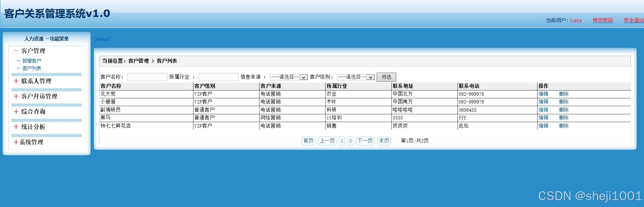The image size is (644, 207).
Task: Edit the 黑马 customer row
Action: click(543, 118)
